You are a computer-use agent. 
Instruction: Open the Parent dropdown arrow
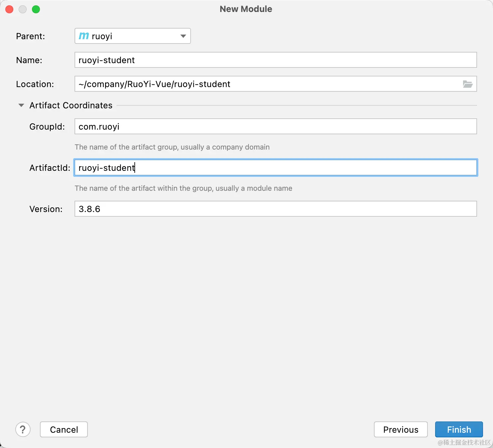[183, 36]
